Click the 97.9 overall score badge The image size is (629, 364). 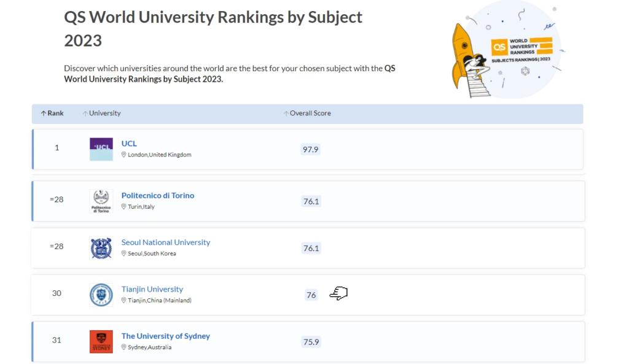(311, 149)
